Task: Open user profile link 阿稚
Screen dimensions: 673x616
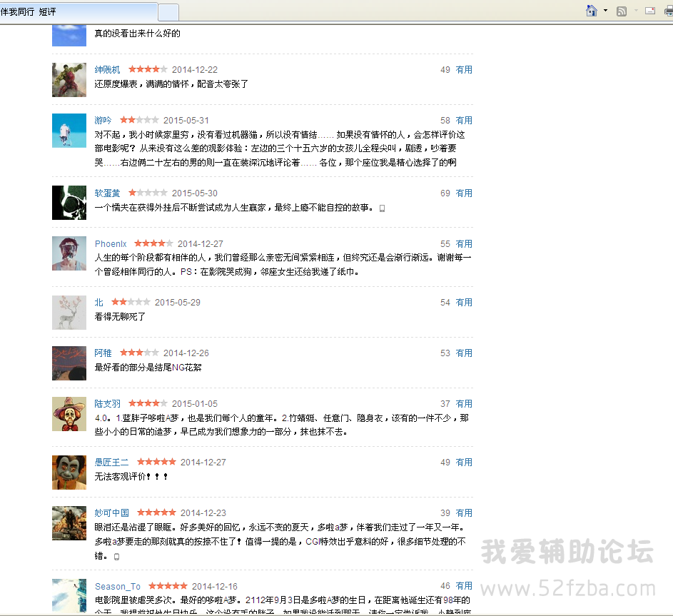Action: (x=103, y=353)
